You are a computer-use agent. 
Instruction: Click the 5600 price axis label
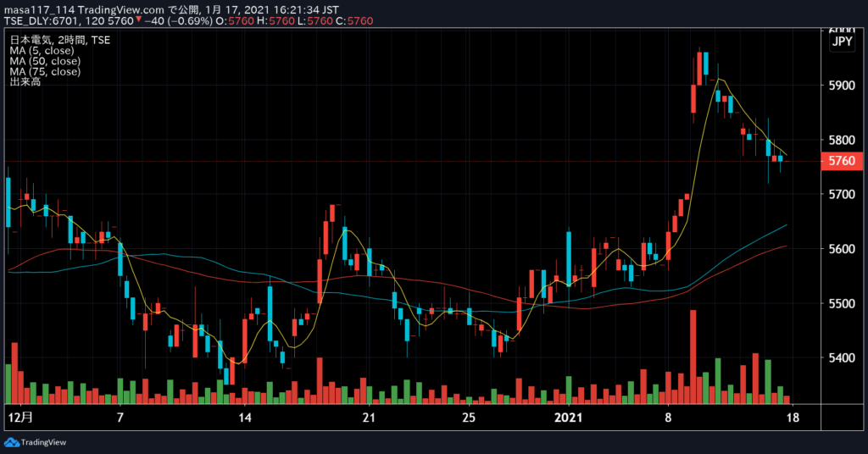click(x=842, y=249)
